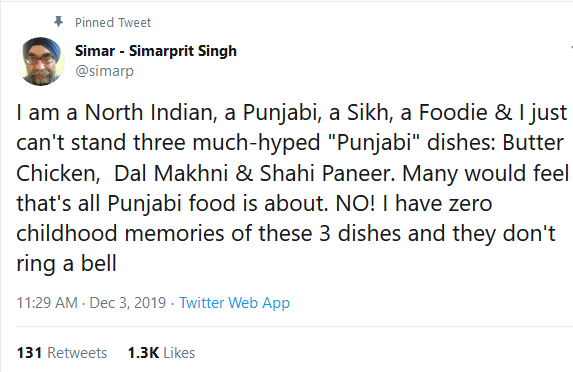Viewport: 573px width, 372px height.
Task: Click the 11:29 AM timestamp
Action: tap(47, 303)
